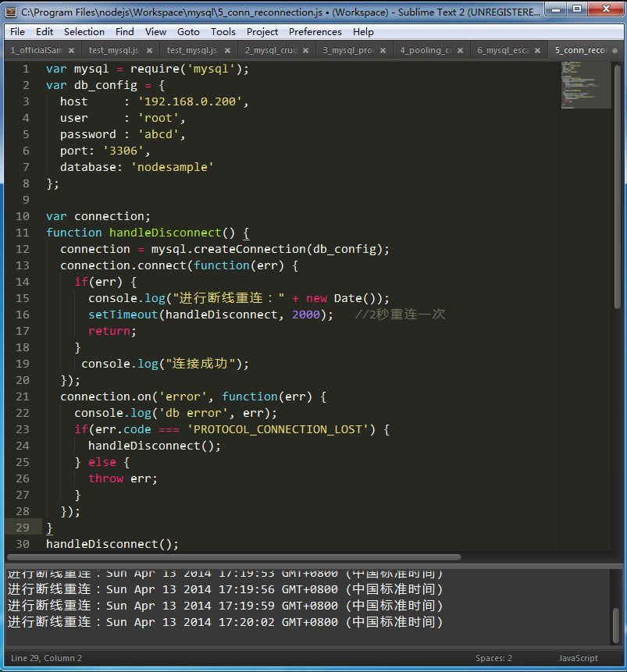Minimize the Sublime Text window
The width and height of the screenshot is (627, 672).
coord(556,9)
